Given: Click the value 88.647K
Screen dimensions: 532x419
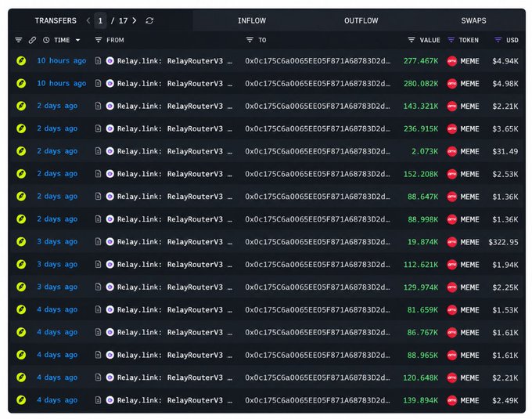Looking at the screenshot, I should point(422,197).
